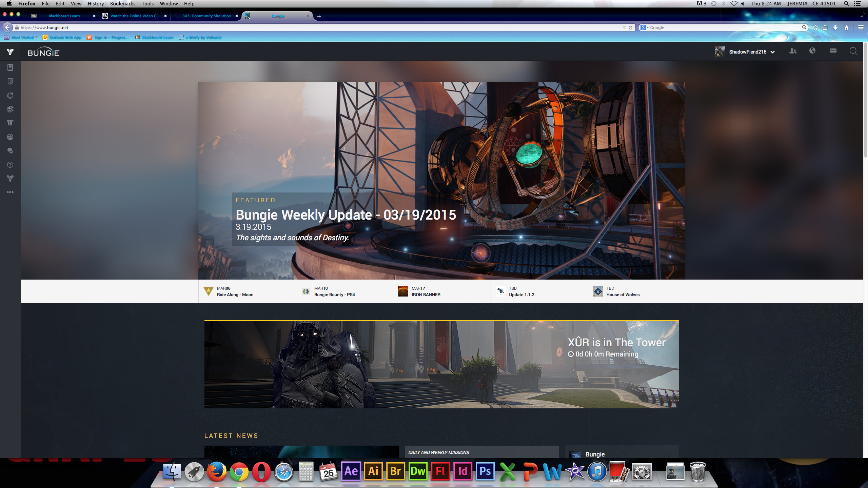Open the URL bar history dropdown arrow
This screenshot has width=868, height=488.
click(624, 27)
